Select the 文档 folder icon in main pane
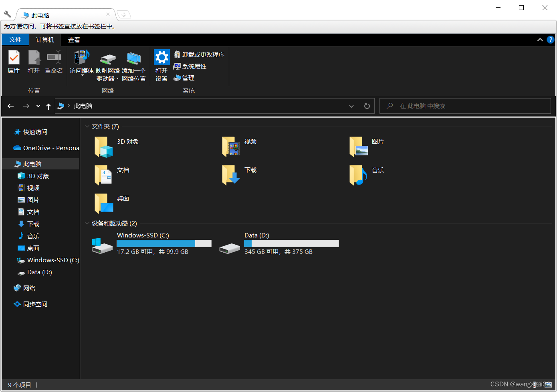The image size is (557, 392). click(x=104, y=175)
